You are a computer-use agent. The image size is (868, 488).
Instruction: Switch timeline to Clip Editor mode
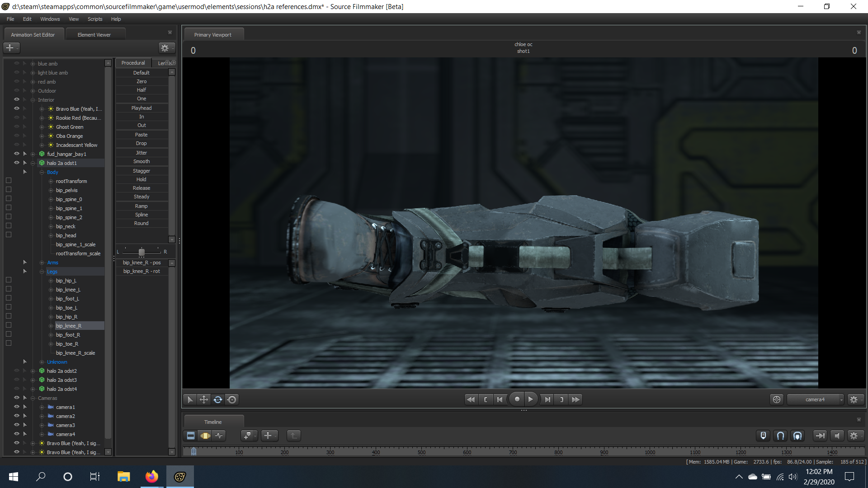(191, 436)
